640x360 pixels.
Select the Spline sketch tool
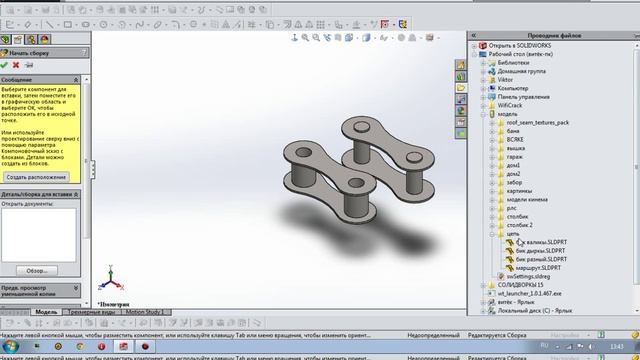139,24
